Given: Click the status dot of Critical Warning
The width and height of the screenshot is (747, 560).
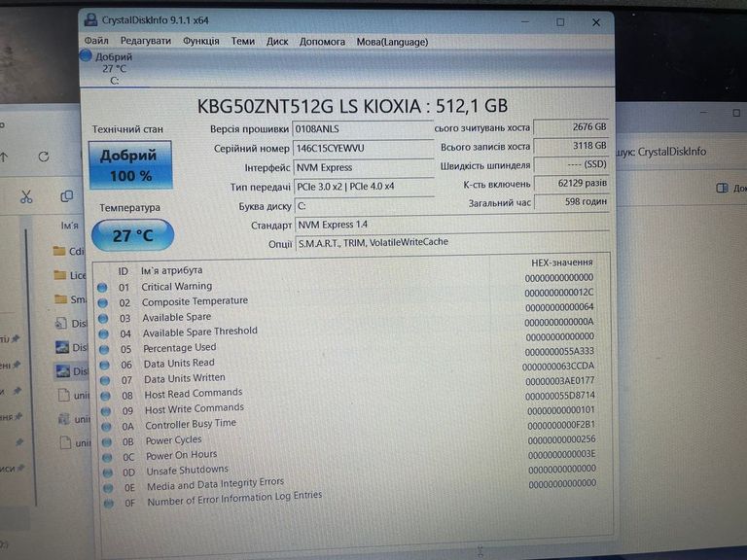Looking at the screenshot, I should (x=102, y=287).
